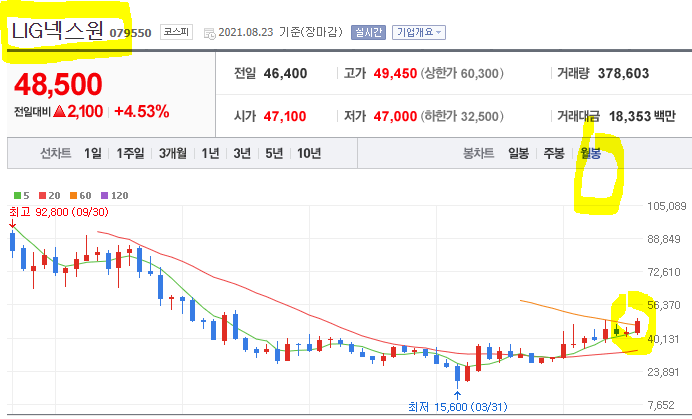Image resolution: width=692 pixels, height=419 pixels.
Task: Select the 10년 line chart tab
Action: 308,153
